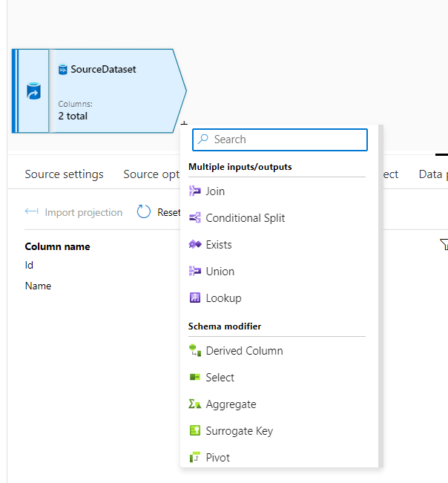
Task: Choose Pivot from the transformation menu
Action: tap(218, 458)
